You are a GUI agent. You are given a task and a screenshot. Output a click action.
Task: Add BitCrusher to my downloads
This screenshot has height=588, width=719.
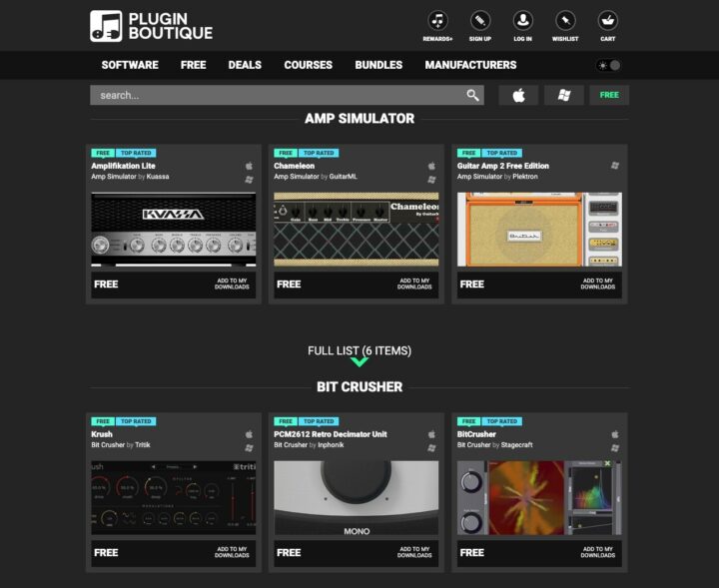[x=598, y=552]
